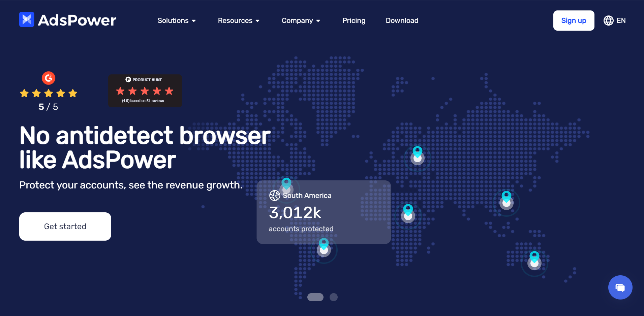Open the Download menu item

click(402, 21)
